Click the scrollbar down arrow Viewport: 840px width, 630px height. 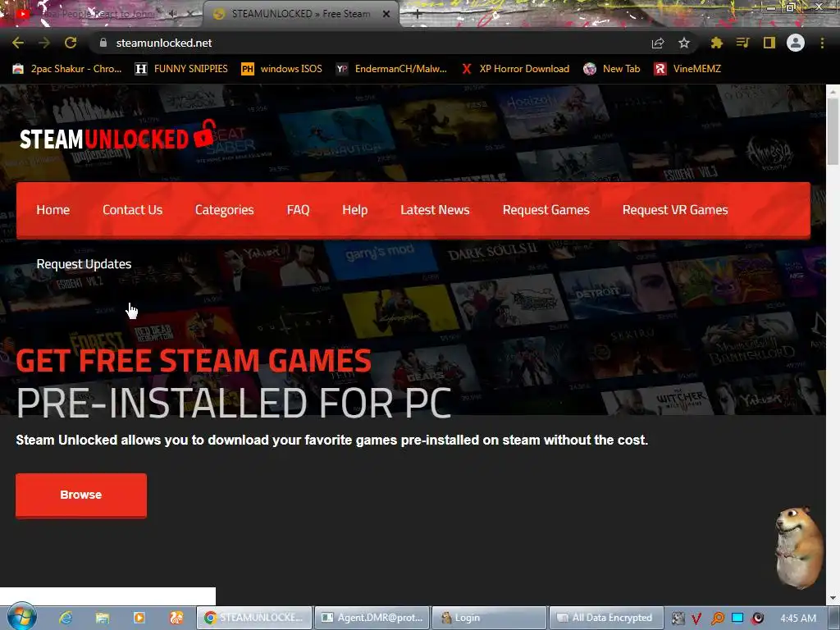(x=833, y=598)
